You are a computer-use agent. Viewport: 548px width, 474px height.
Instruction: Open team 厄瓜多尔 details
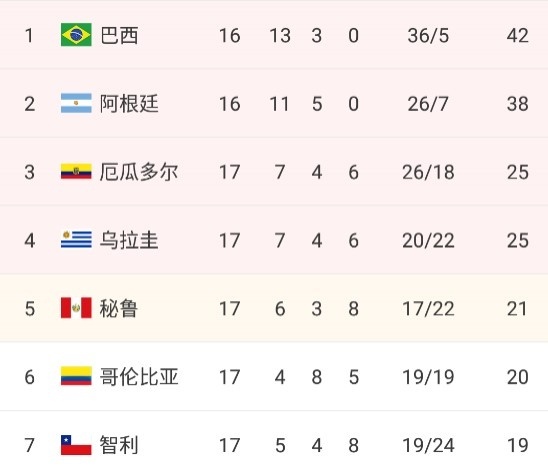pyautogui.click(x=139, y=172)
